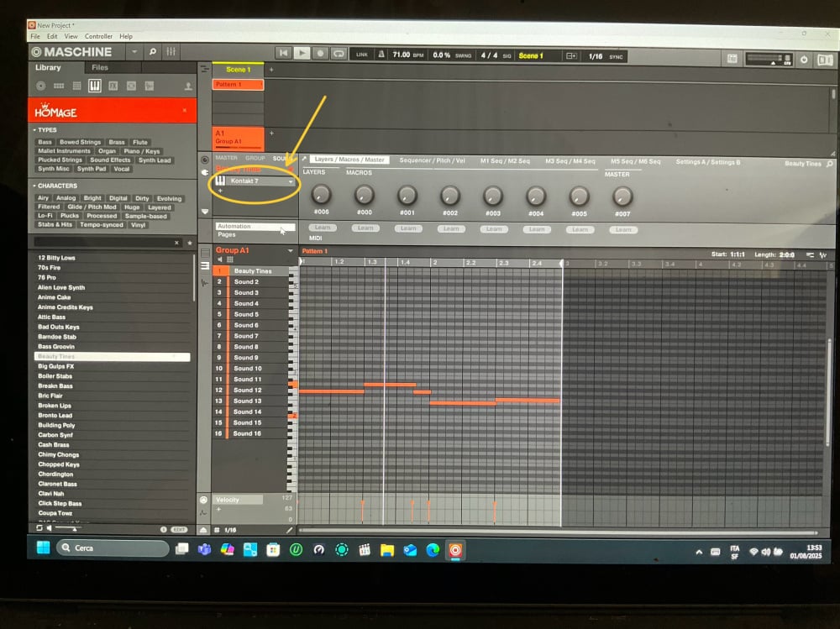
Task: Select the Projects filter icon in the Library
Action: (x=40, y=86)
